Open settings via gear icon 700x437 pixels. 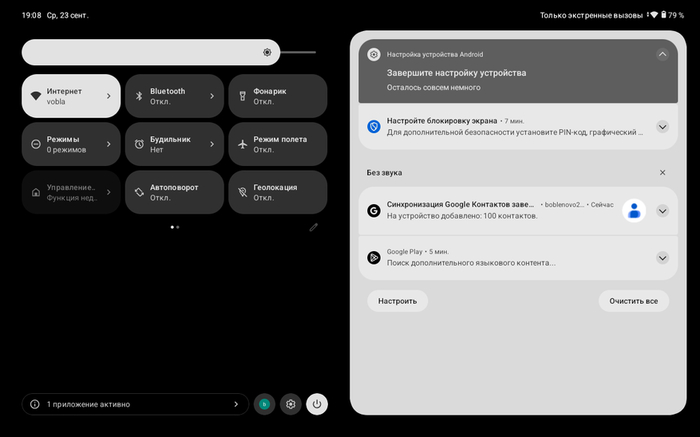tap(291, 404)
